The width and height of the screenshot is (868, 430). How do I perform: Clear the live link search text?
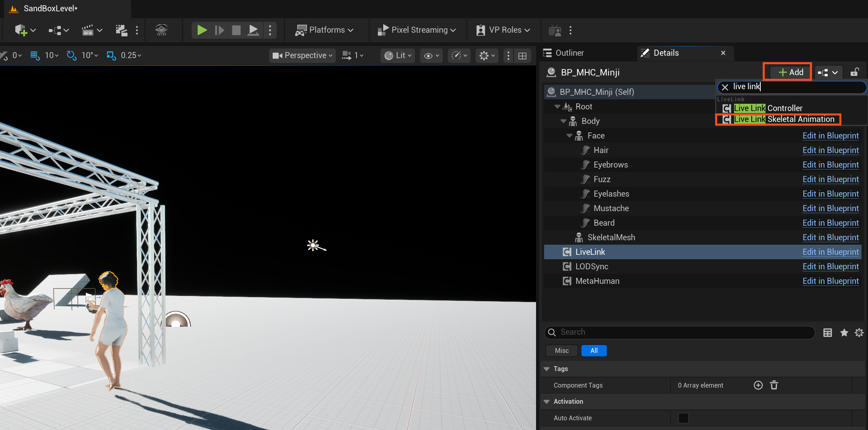725,87
